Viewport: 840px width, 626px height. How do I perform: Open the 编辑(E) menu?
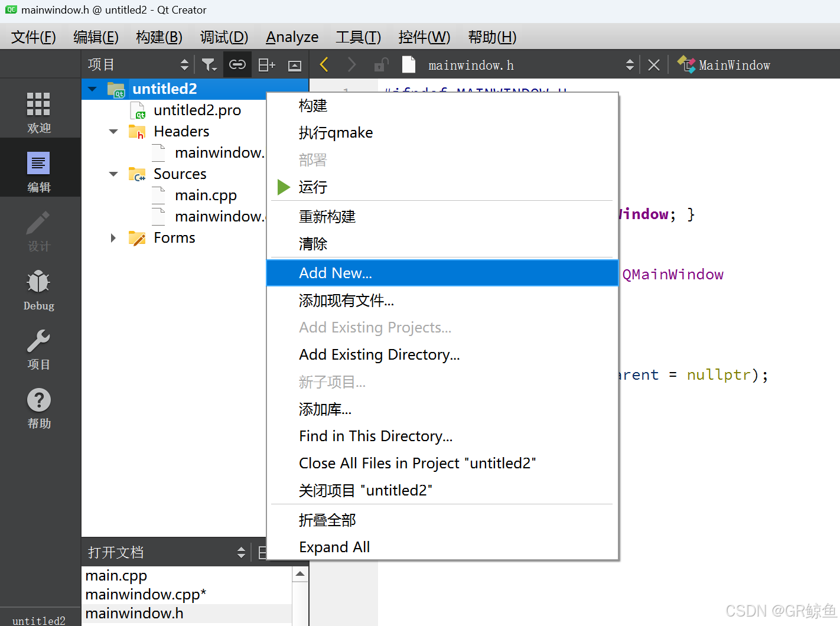pos(96,37)
